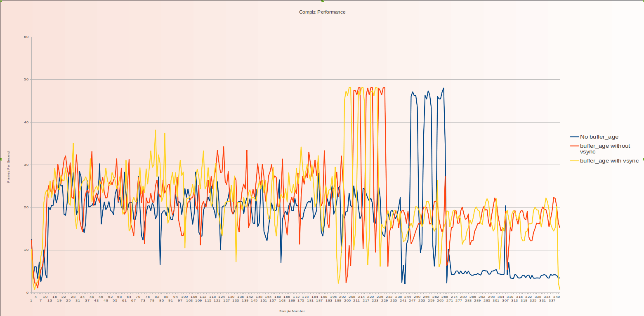Click the x-axis label 31
The image size is (644, 316).
coord(78,300)
